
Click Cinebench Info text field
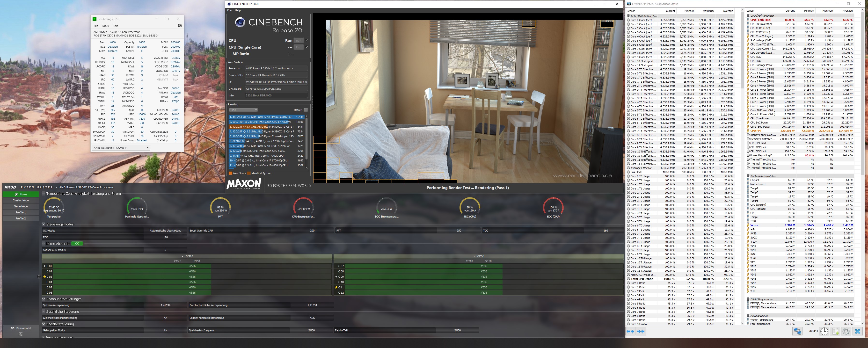[x=276, y=95]
